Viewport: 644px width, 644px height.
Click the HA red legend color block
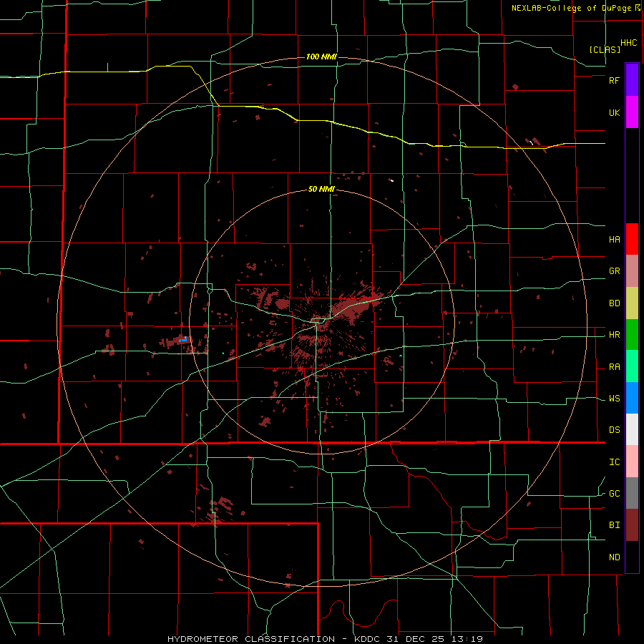click(x=632, y=239)
